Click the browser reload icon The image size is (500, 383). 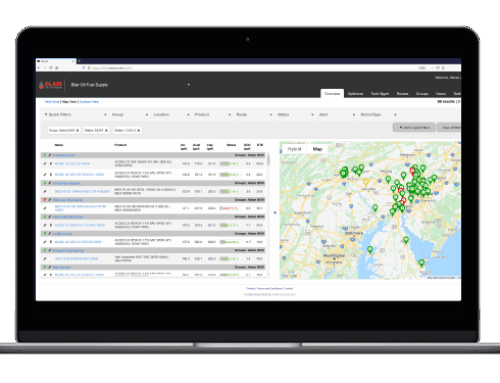click(x=51, y=68)
